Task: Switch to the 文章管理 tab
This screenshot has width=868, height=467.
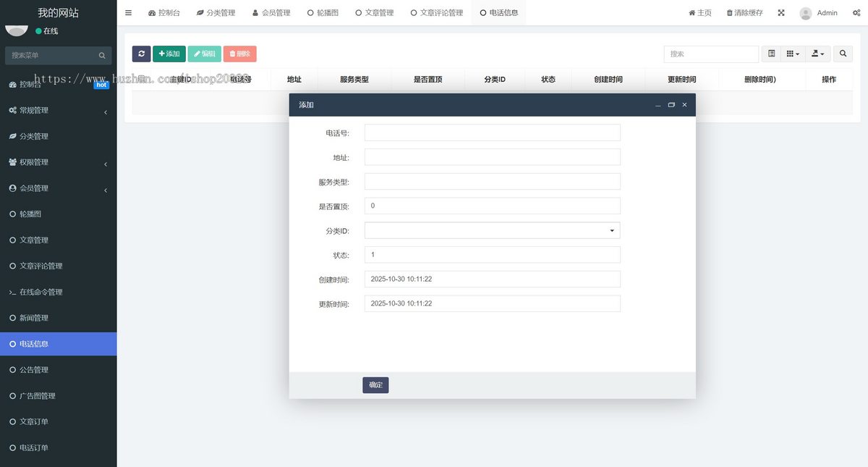Action: [x=375, y=12]
